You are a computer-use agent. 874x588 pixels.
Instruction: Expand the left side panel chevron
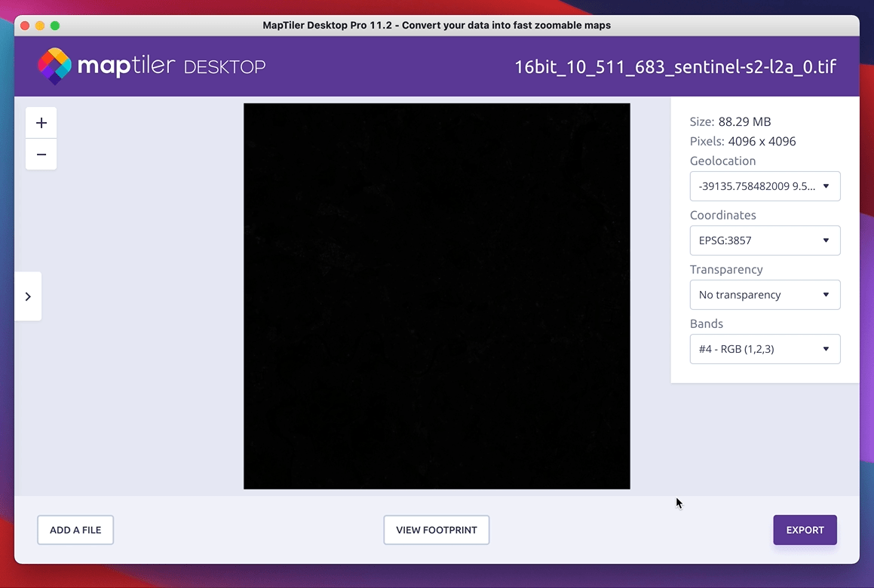(28, 296)
